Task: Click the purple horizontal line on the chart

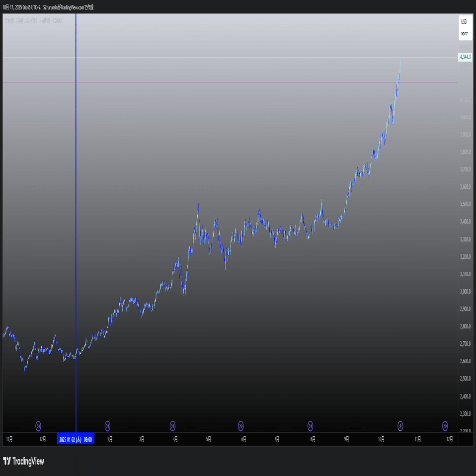Action: point(230,82)
